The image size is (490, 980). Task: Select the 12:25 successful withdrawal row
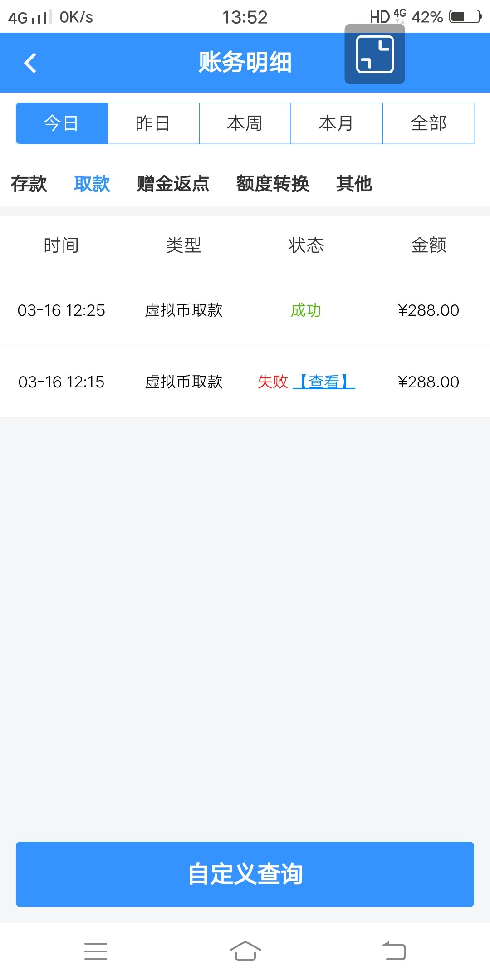[x=245, y=310]
